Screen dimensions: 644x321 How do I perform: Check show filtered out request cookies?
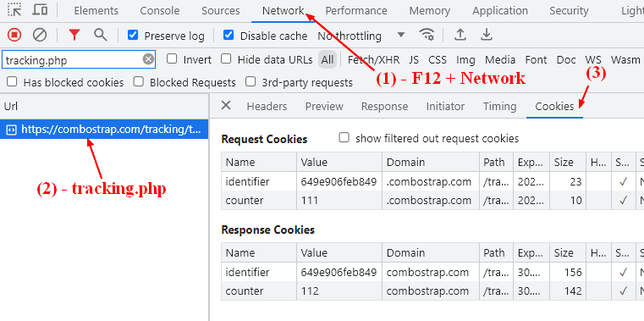[344, 138]
